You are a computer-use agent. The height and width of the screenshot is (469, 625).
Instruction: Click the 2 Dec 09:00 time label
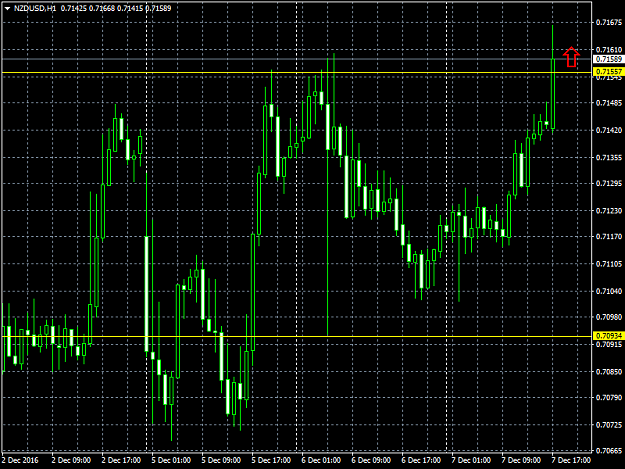click(71, 460)
